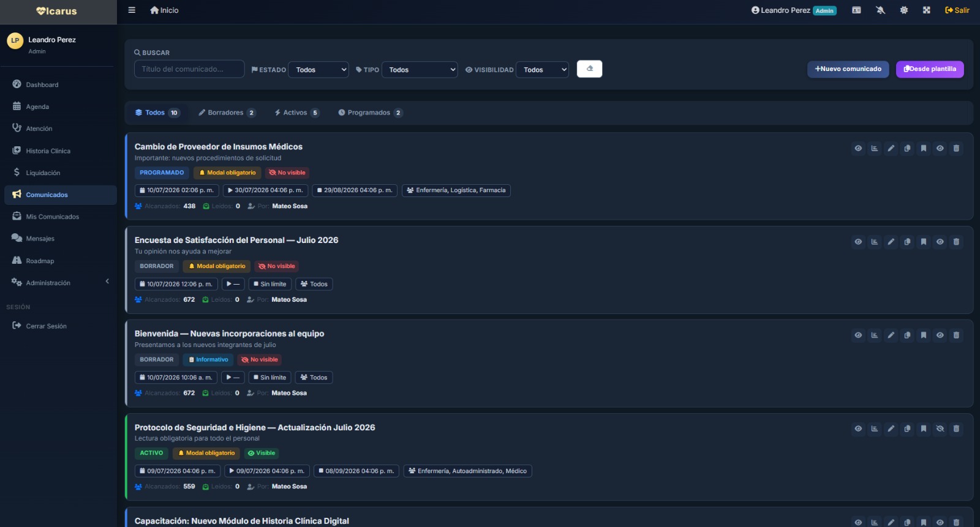Open statistics for 'Encuesta de Satisfacción' comunicado
Screen dimensions: 980x527
tap(875, 242)
